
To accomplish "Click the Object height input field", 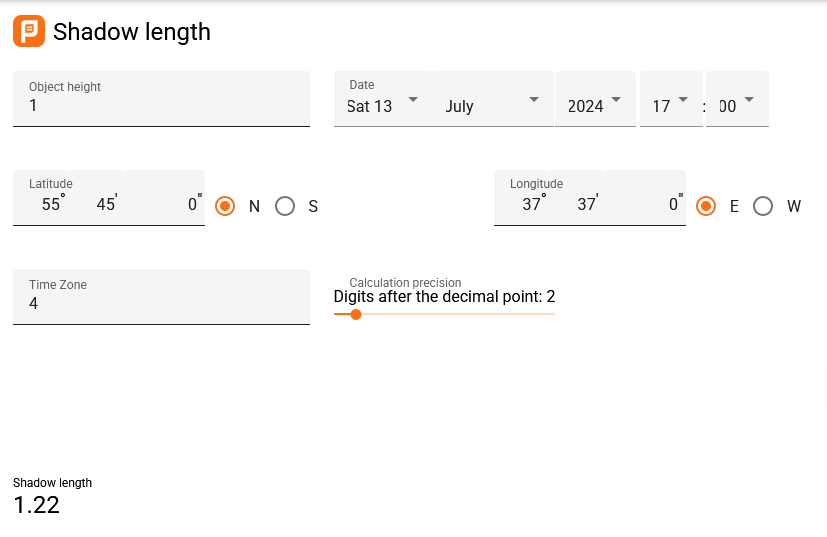I will click(x=161, y=99).
